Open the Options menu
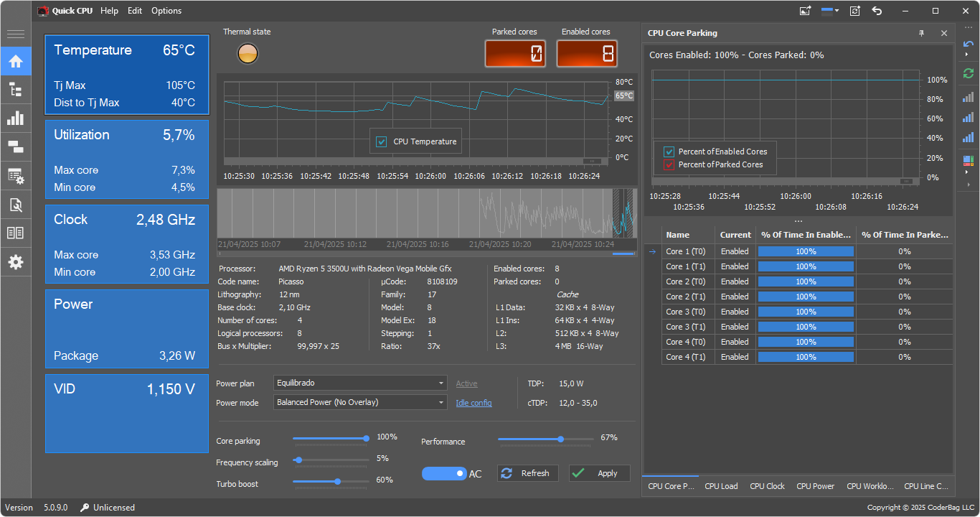The width and height of the screenshot is (980, 517). pyautogui.click(x=166, y=11)
